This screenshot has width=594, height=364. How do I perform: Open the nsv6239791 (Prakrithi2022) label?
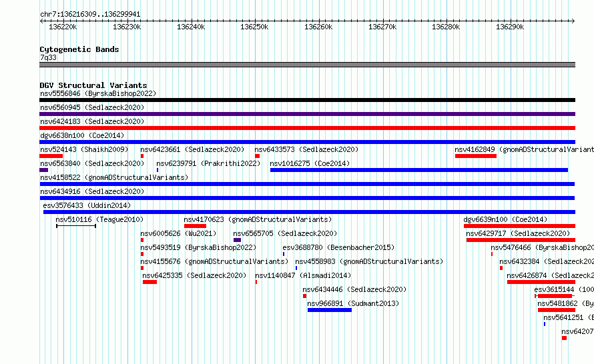(208, 163)
